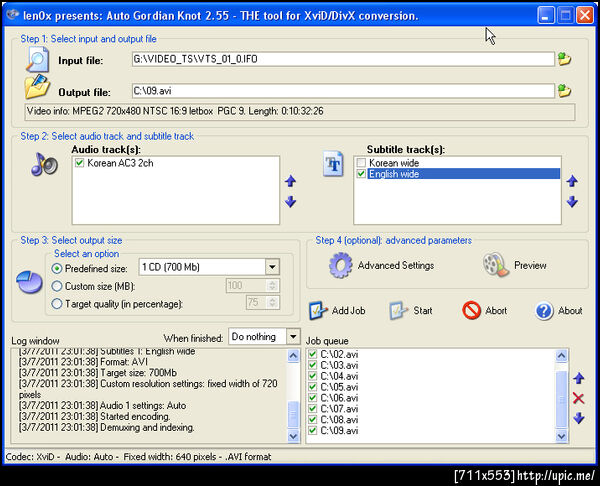600x486 pixels.
Task: Click the Start button label
Action: coord(423,310)
